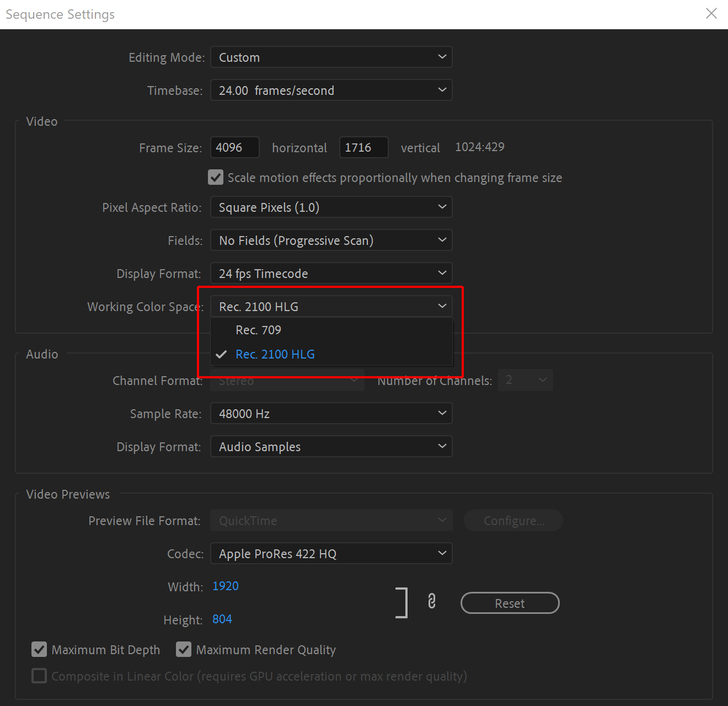
Task: Click horizontal frame size field 4096
Action: (x=234, y=148)
